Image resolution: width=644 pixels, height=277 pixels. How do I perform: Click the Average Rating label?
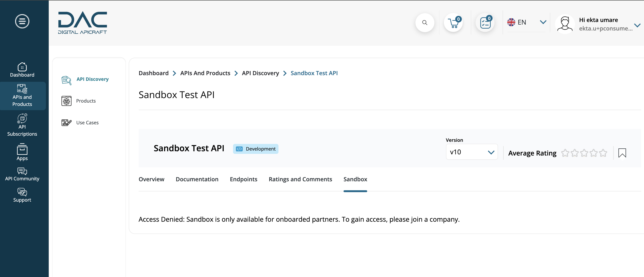pos(532,153)
